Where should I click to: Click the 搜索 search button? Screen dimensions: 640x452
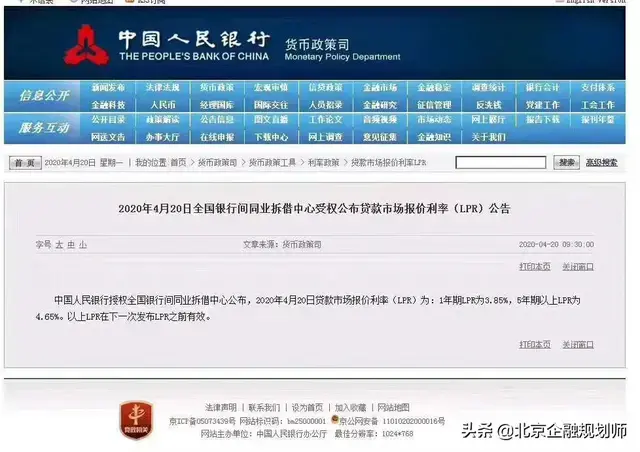(567, 163)
